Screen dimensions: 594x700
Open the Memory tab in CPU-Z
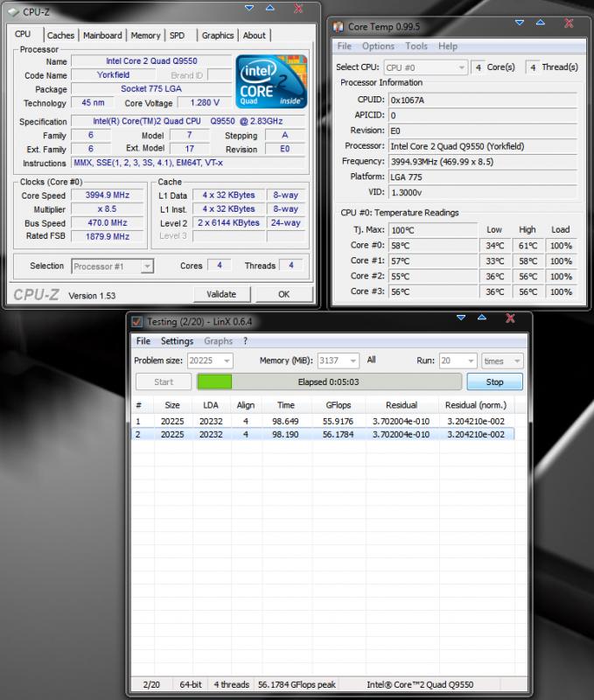pos(145,35)
